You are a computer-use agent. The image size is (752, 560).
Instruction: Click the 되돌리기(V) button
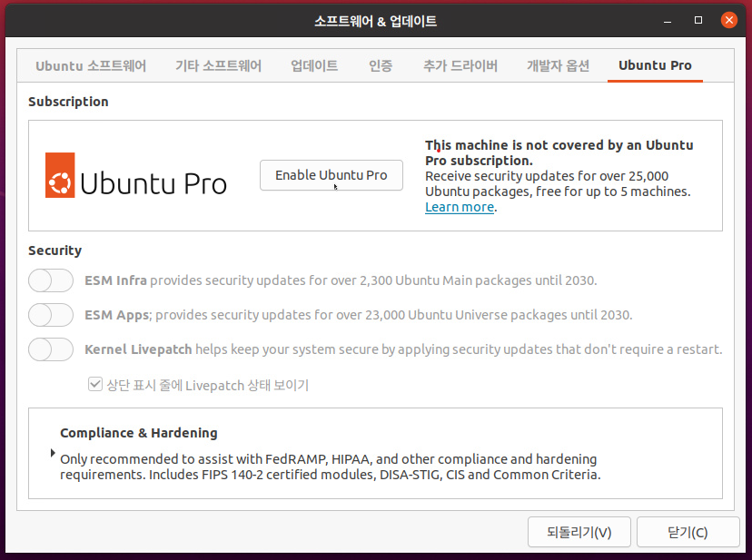tap(579, 532)
